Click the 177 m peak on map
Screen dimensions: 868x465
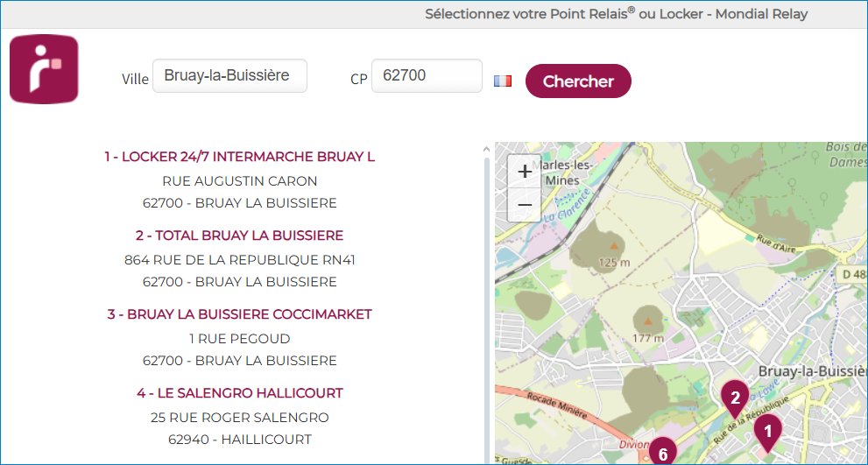[x=648, y=321]
